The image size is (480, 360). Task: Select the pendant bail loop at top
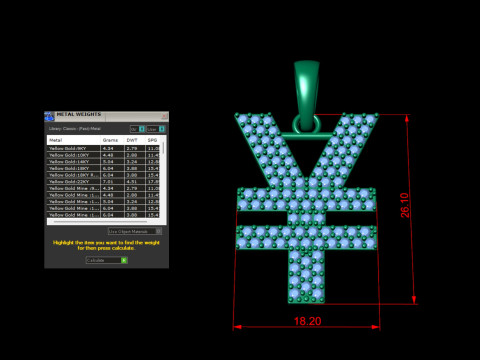click(307, 97)
